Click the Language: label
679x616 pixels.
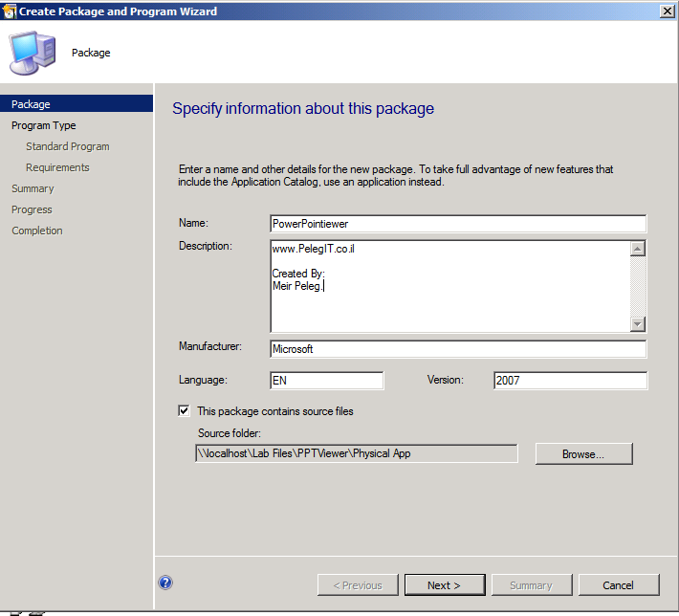pyautogui.click(x=203, y=380)
